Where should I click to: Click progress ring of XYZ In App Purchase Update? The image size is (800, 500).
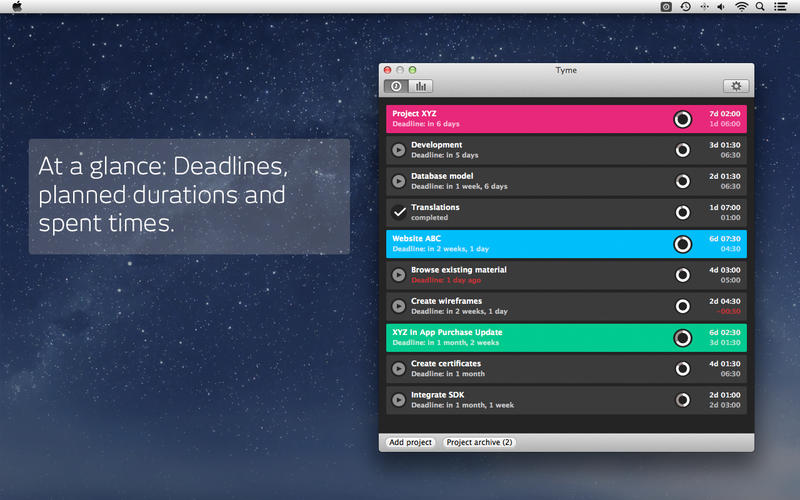[682, 338]
